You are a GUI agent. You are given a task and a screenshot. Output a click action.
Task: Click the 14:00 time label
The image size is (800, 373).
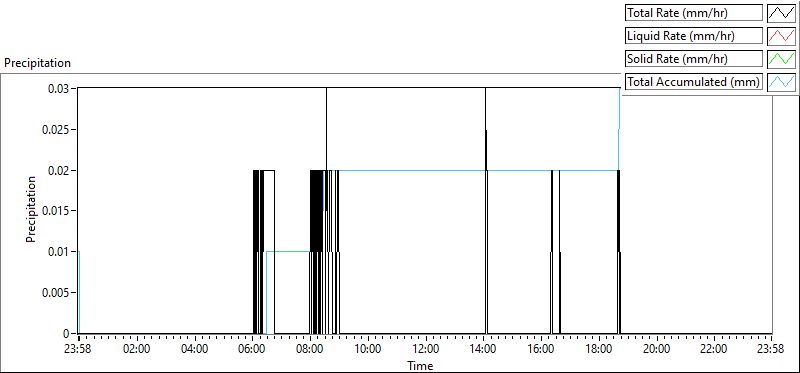(x=483, y=350)
